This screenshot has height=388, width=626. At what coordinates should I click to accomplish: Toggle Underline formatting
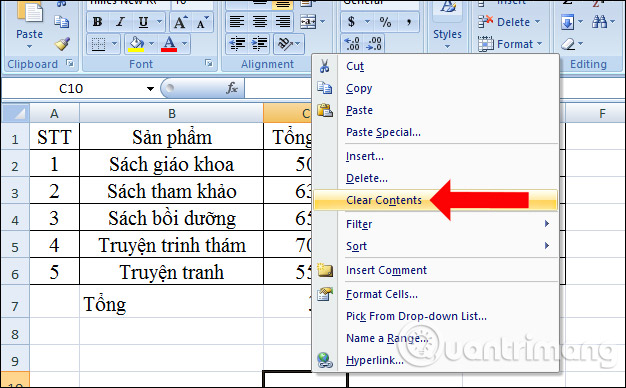coord(143,22)
